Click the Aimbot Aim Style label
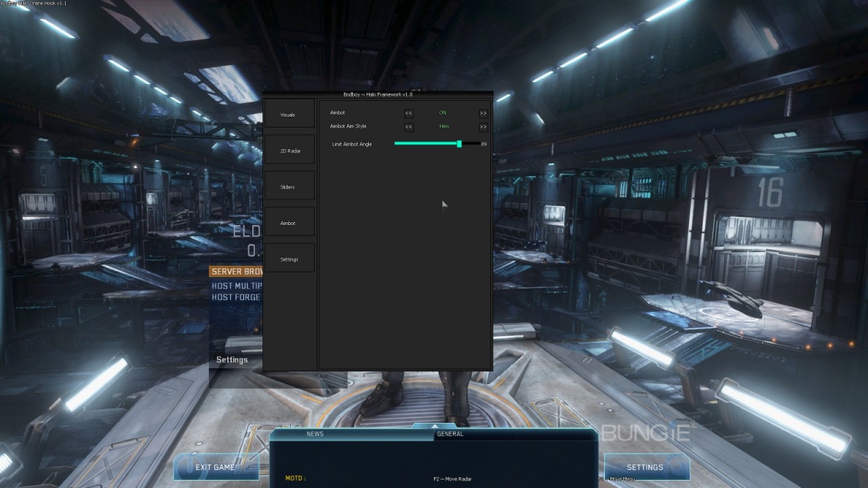The width and height of the screenshot is (868, 488). 348,126
